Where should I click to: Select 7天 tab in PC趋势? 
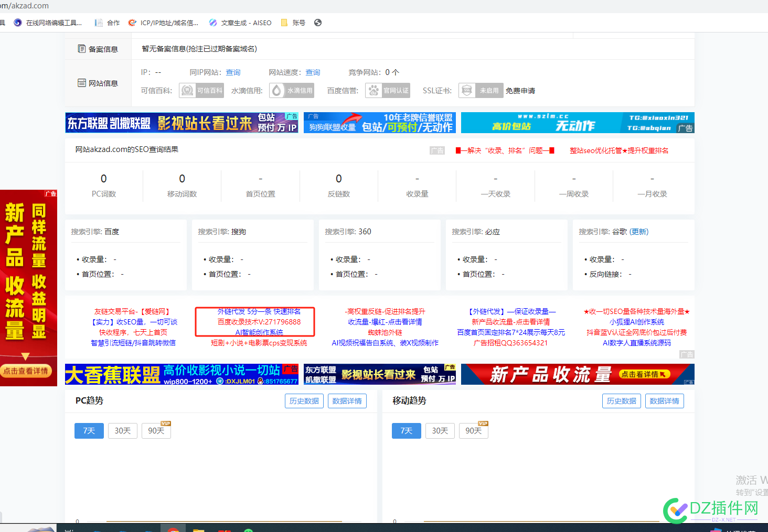(89, 431)
